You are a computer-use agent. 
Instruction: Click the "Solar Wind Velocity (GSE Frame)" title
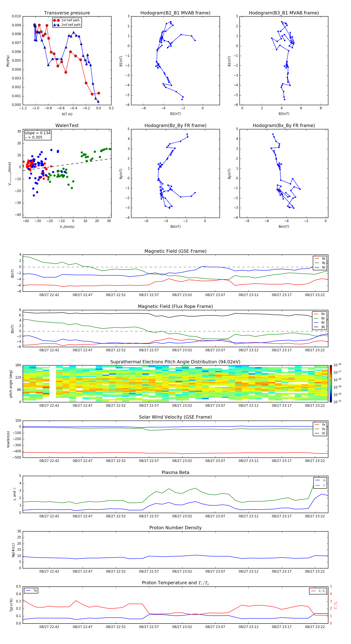click(x=175, y=417)
